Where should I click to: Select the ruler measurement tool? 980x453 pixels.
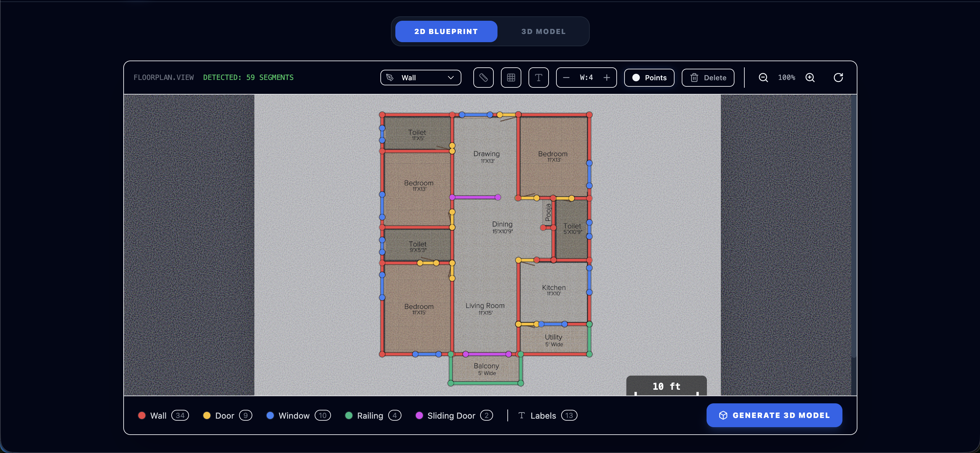483,78
